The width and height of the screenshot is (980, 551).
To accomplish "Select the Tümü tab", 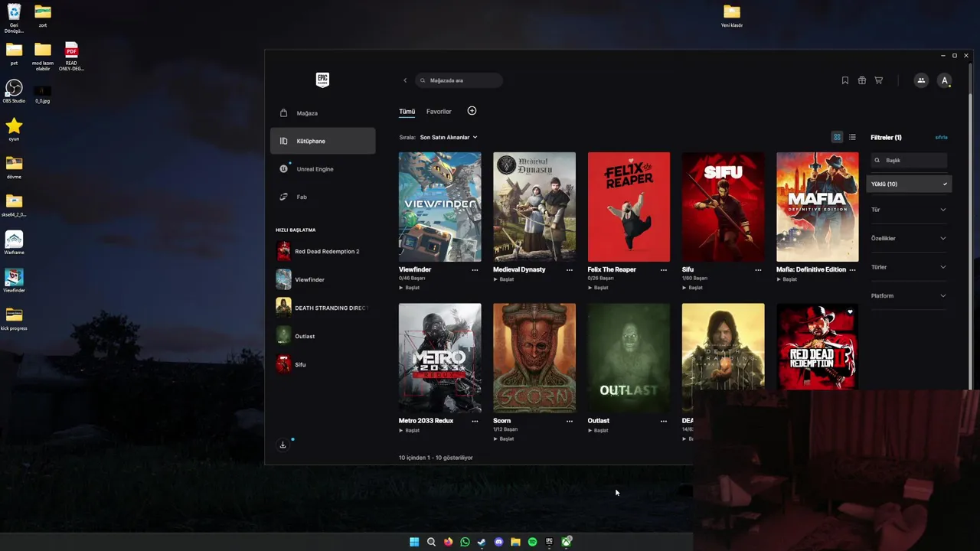I will point(407,112).
